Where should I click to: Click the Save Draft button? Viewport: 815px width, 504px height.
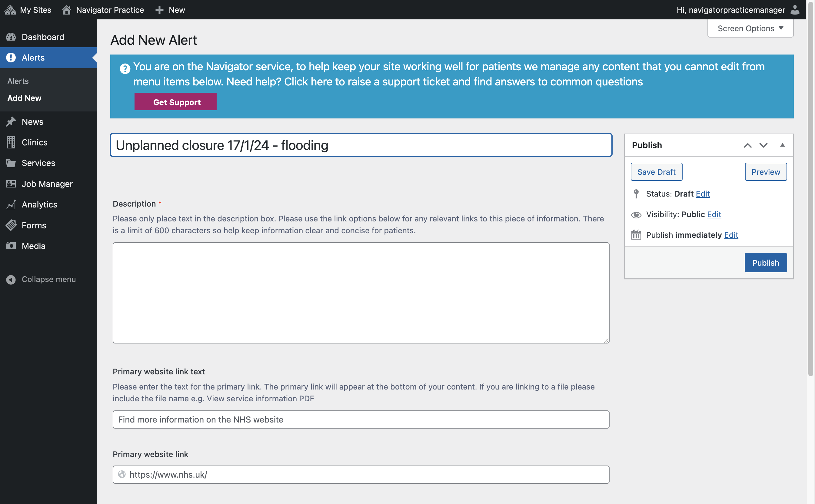656,172
